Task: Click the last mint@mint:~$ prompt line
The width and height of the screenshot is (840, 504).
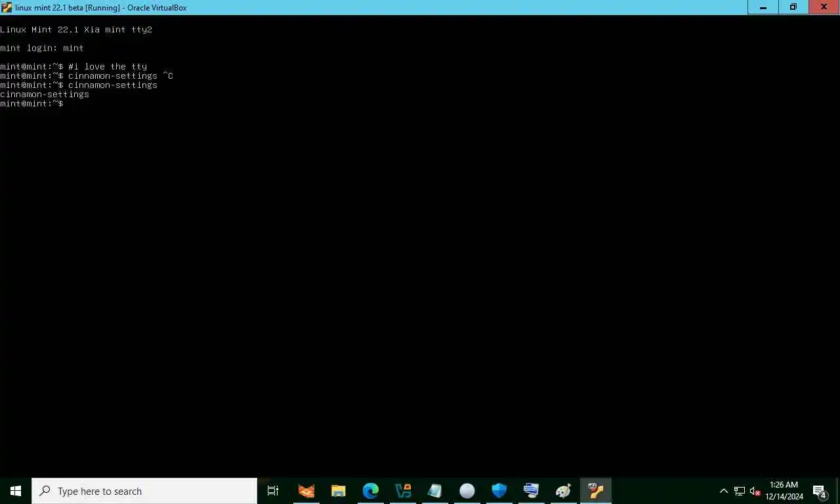Action: point(31,104)
